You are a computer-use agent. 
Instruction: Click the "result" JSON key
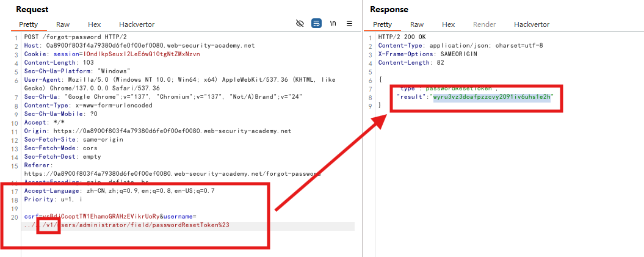(x=411, y=97)
